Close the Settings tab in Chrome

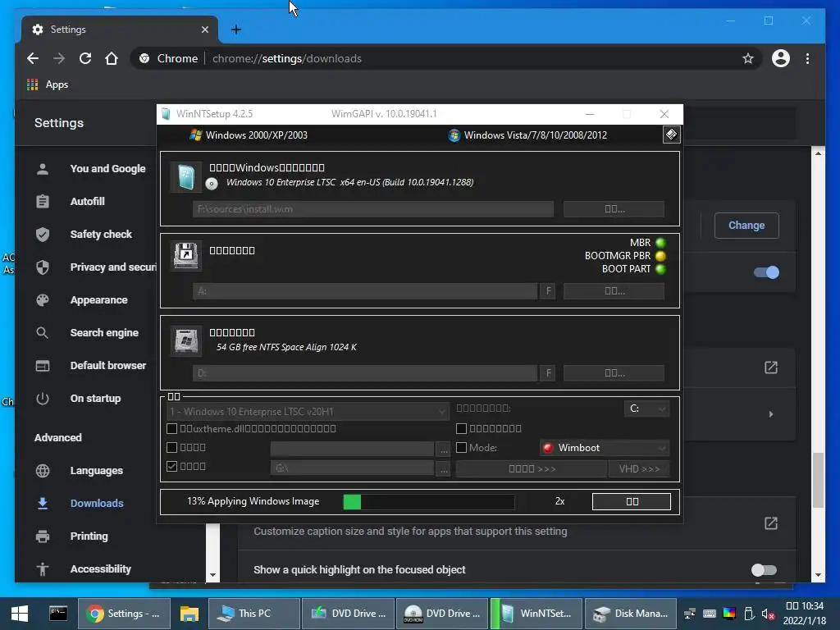[x=204, y=30]
